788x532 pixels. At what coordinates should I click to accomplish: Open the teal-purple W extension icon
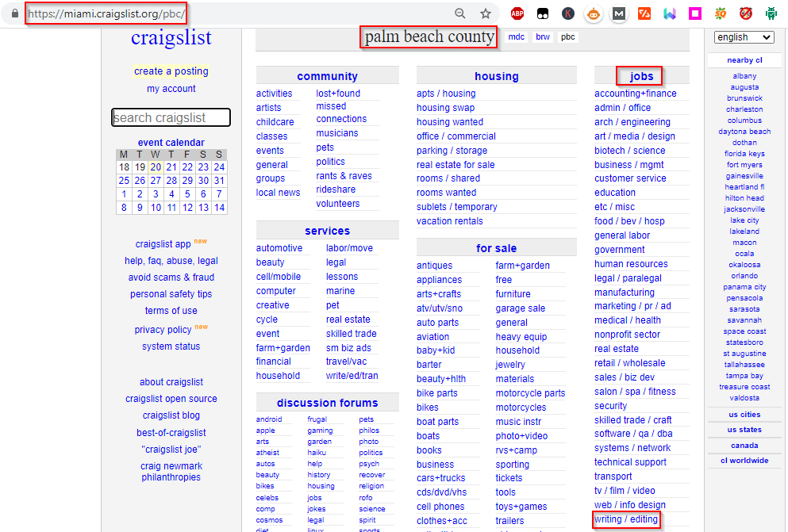click(x=670, y=13)
